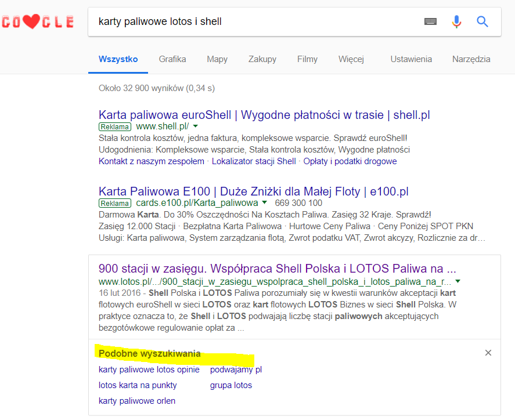Image resolution: width=515 pixels, height=420 pixels.
Task: Open the Zakupy tab
Action: click(262, 59)
